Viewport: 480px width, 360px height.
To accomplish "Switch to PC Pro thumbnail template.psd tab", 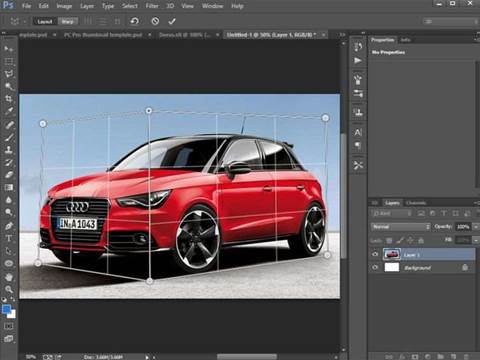I will tap(103, 35).
